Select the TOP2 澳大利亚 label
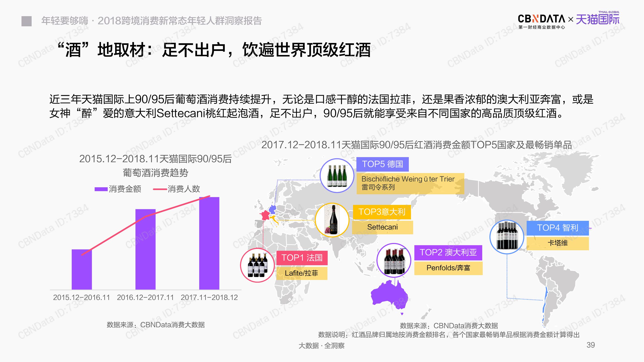The image size is (644, 362). pos(448,253)
